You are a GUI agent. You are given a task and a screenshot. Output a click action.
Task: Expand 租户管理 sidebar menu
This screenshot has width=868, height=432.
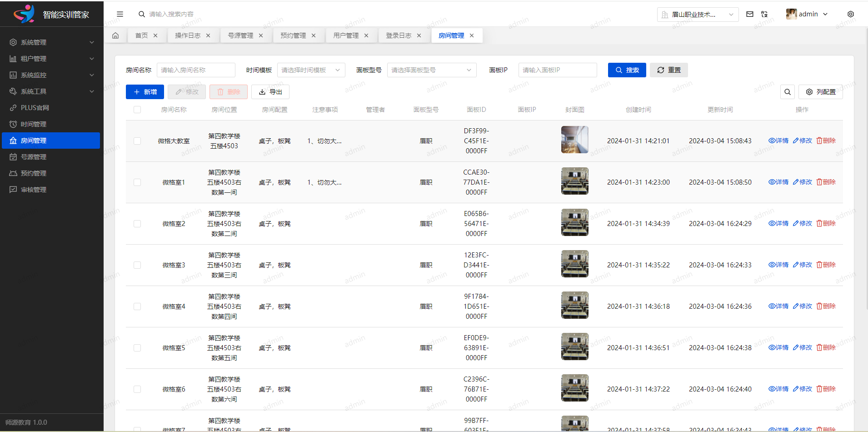(51, 59)
